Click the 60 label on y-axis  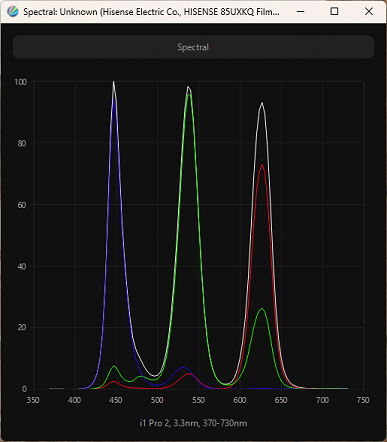(x=22, y=205)
